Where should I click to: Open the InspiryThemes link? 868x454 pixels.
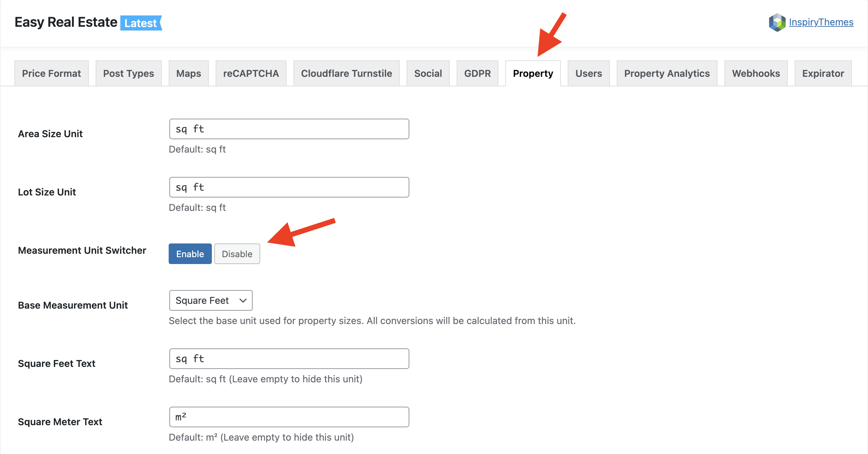click(821, 22)
